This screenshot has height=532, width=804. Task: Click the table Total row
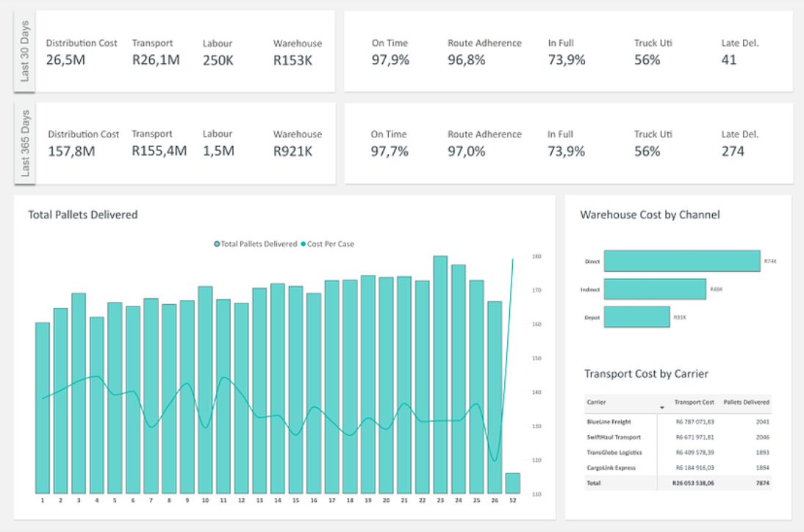pos(678,483)
